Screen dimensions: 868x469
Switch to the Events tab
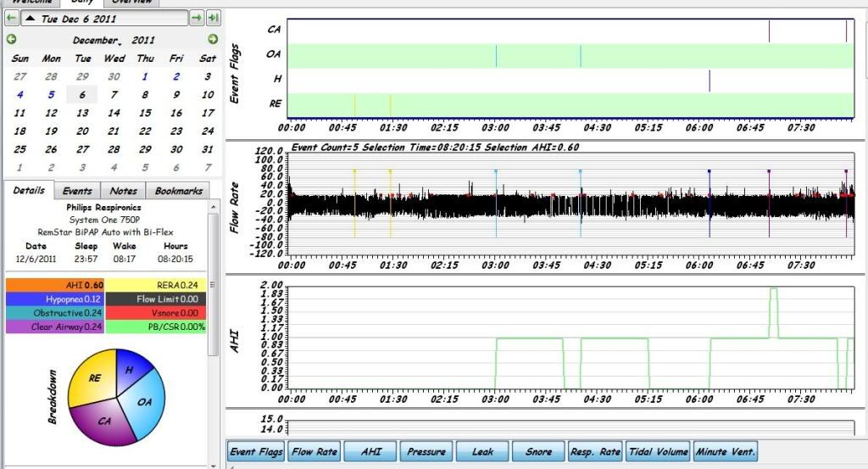[77, 191]
